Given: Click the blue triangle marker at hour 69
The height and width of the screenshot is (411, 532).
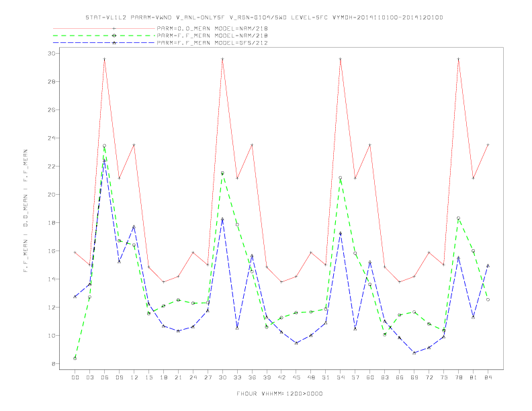Looking at the screenshot, I should (x=414, y=353).
